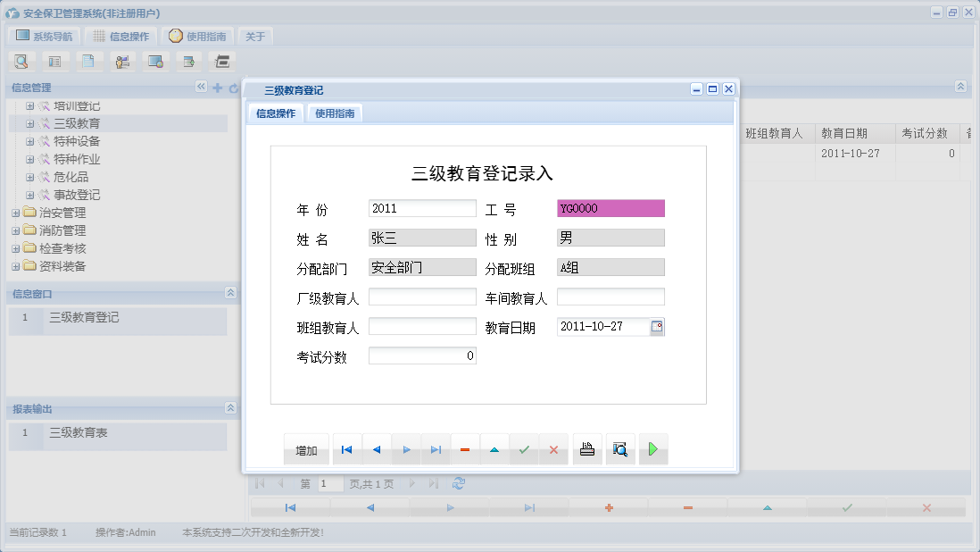Switch to the 使用指南 tab in the dialog
This screenshot has height=552, width=980.
(x=334, y=113)
